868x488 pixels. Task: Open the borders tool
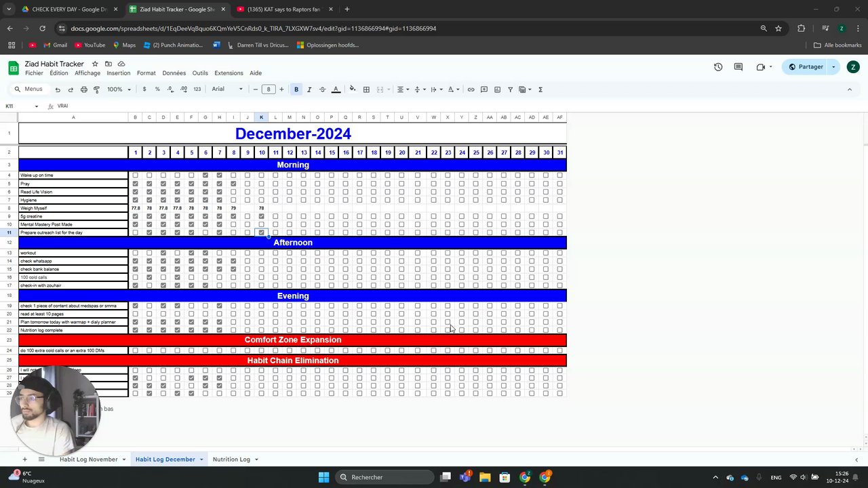pos(366,89)
